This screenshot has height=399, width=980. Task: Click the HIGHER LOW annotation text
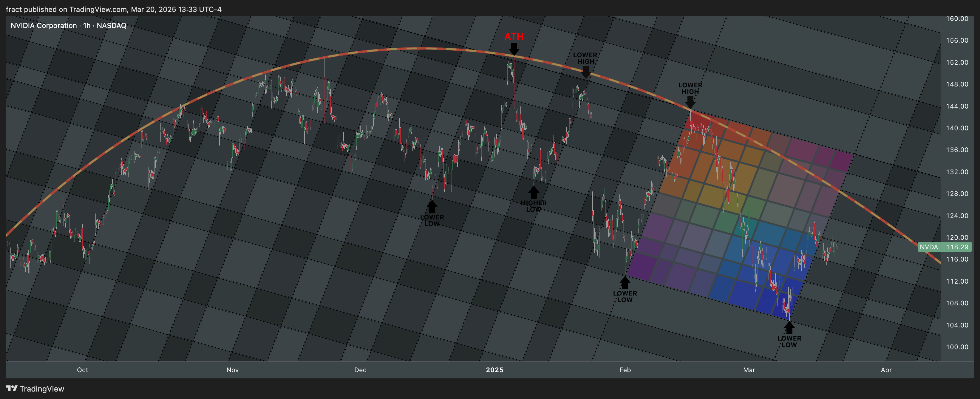coord(534,206)
